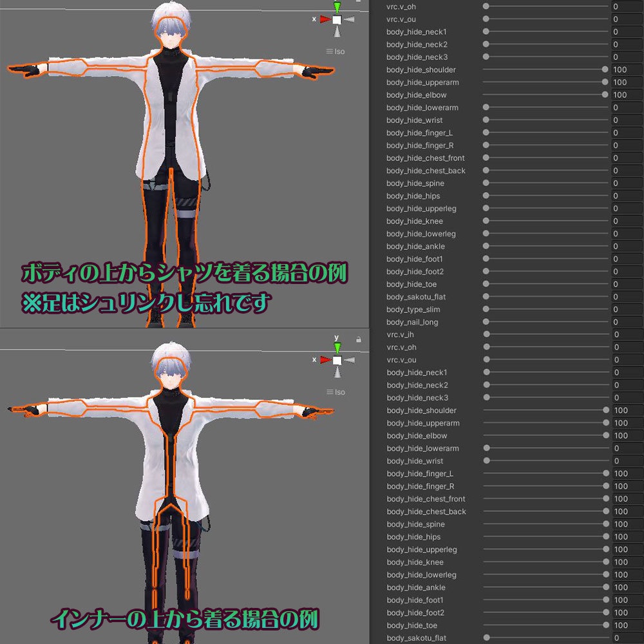Screen dimensions: 644x644
Task: Click body_hide_elbow slider handle in lower list
Action: (x=606, y=435)
